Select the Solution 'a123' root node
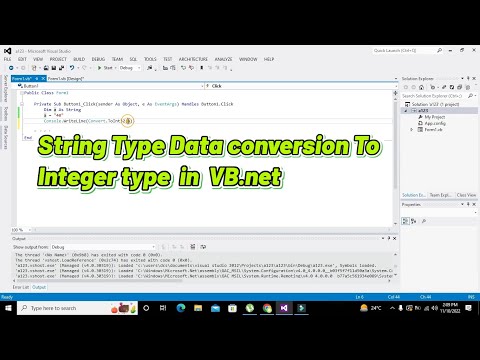 tap(432, 104)
